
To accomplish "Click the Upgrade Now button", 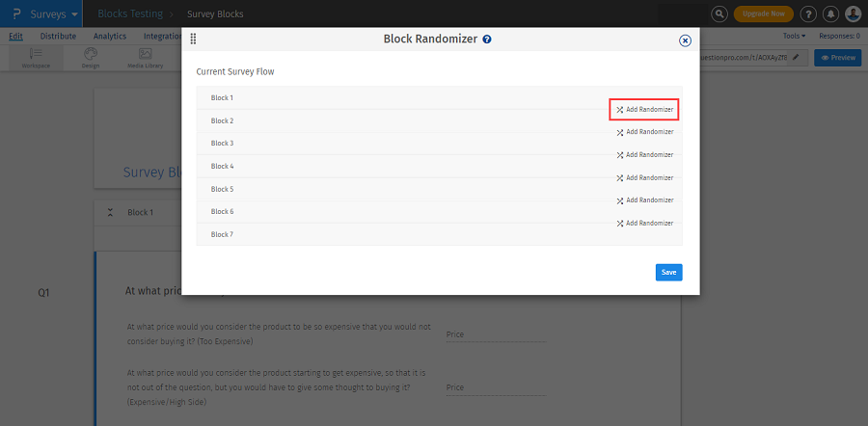I will 764,13.
